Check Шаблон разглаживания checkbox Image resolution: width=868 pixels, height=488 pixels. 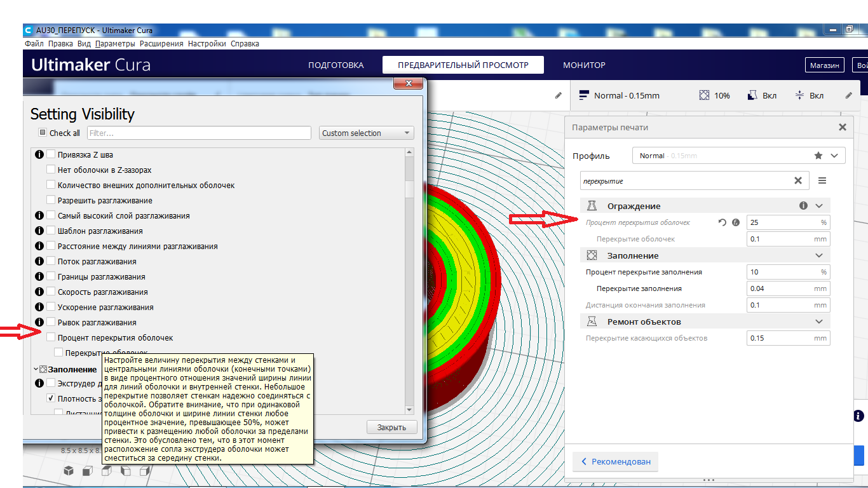51,231
